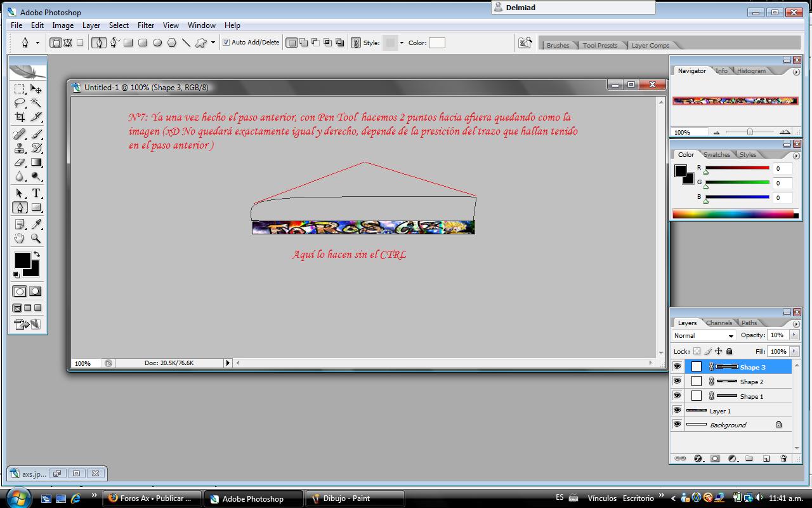Open the Brushes palette well tab
The image size is (812, 508).
coord(558,45)
